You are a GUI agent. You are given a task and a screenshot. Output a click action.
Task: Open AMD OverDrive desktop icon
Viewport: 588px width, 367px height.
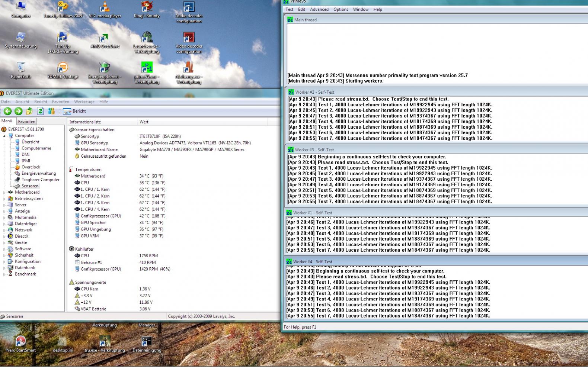[x=105, y=40]
